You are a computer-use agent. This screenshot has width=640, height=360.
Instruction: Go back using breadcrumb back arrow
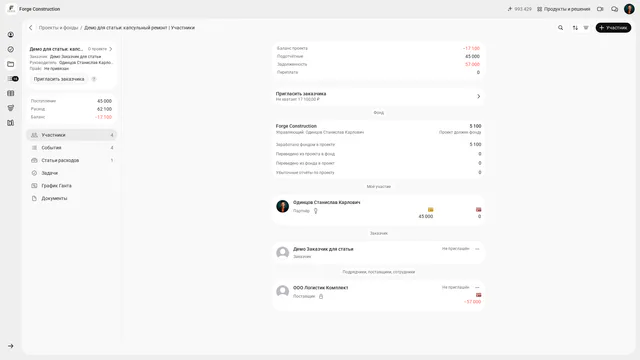31,28
